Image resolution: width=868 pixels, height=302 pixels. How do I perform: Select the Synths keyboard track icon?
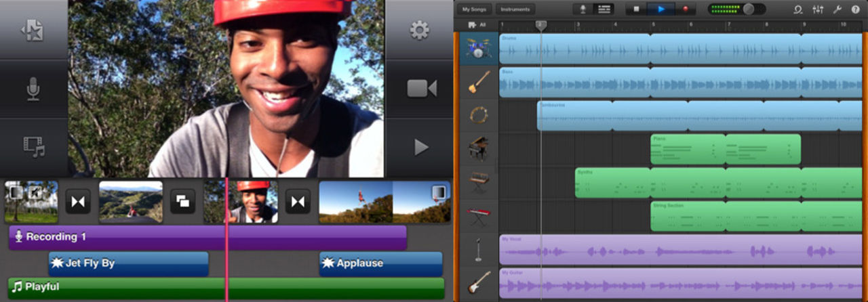[x=479, y=183]
